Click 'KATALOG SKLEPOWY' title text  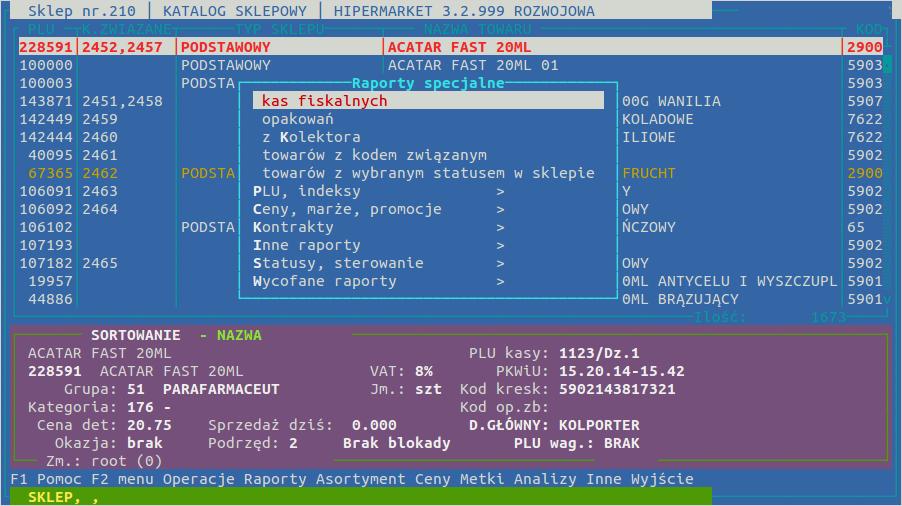click(x=235, y=11)
